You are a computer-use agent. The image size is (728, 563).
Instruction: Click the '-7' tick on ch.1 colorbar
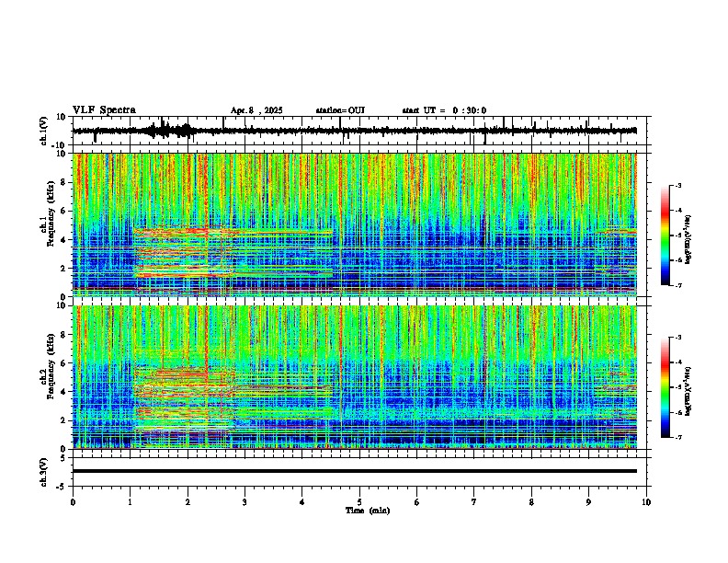(x=678, y=285)
